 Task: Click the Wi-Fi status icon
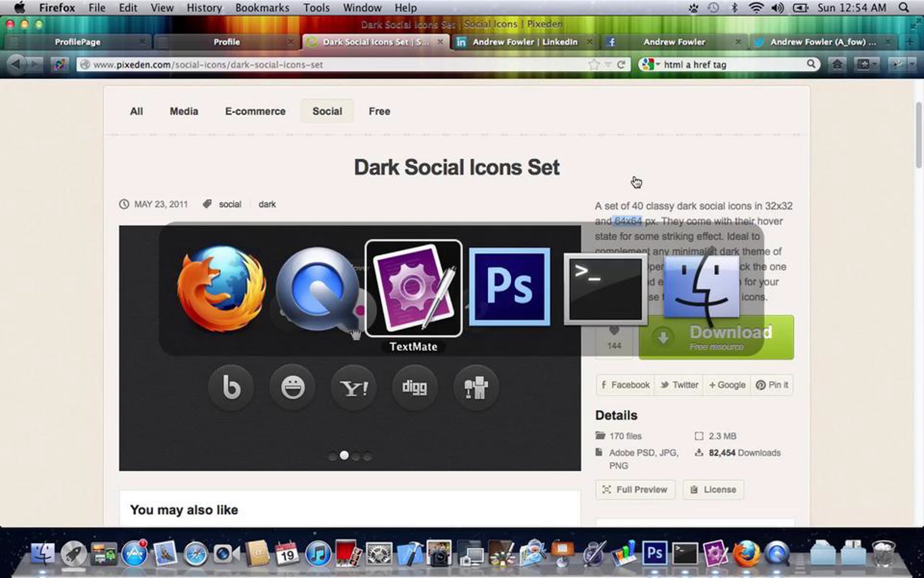[756, 8]
